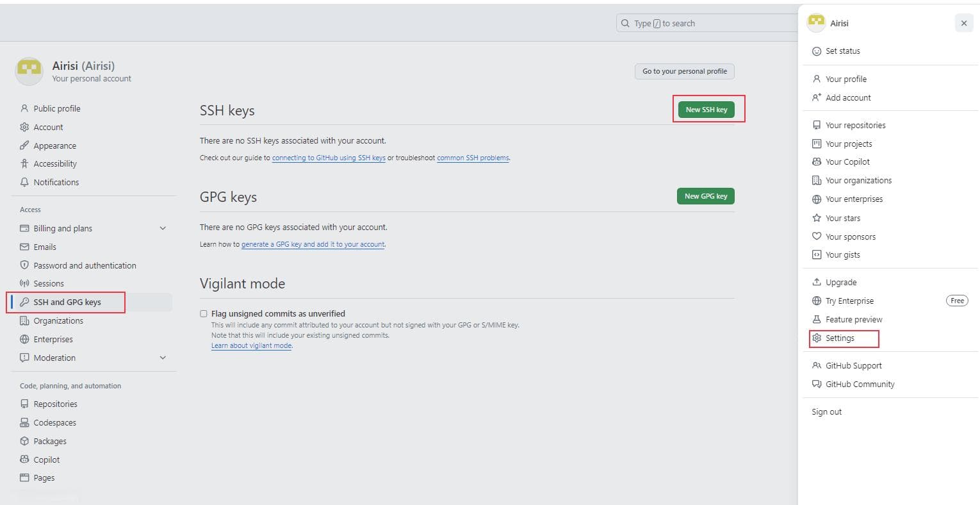This screenshot has height=505, width=980.
Task: Click the code icon beside Your gists
Action: 817,254
